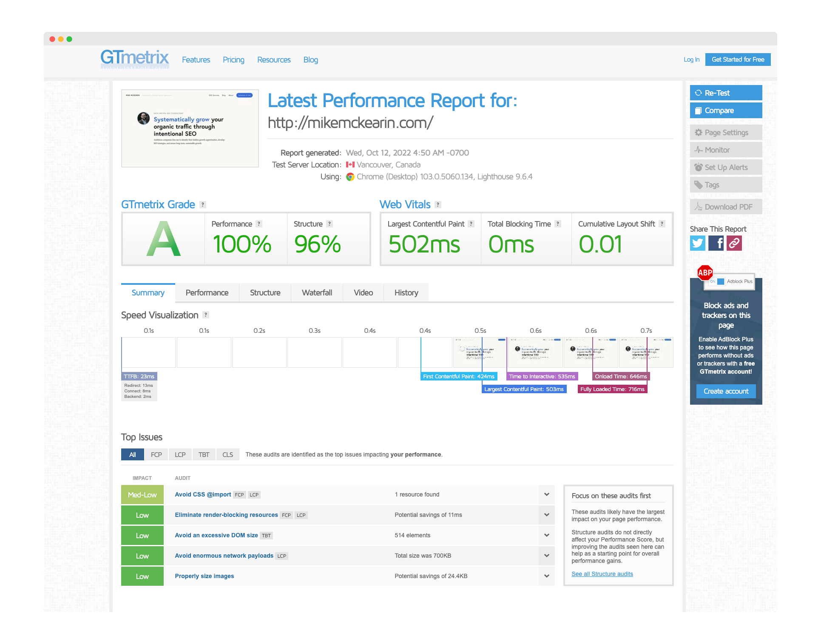Viewport: 821px width, 644px height.
Task: Open GTmetrix Grade help question mark
Action: [x=203, y=204]
